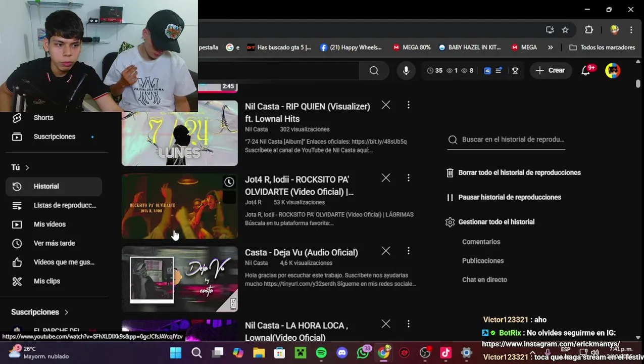Click the trophy icon in the YouTube header

515,71
